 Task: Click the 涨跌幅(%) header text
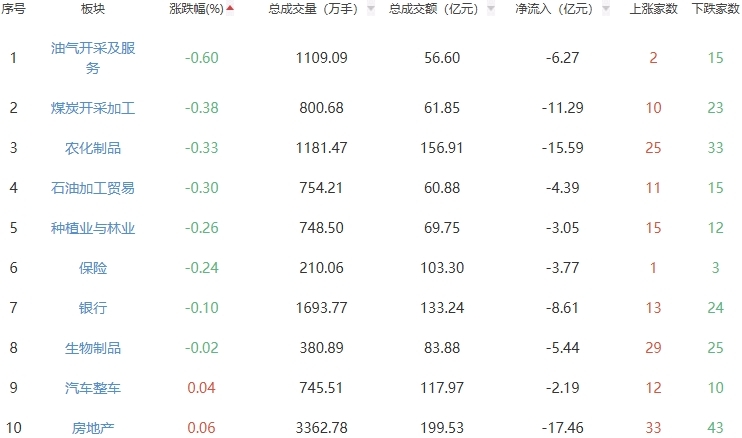click(201, 9)
